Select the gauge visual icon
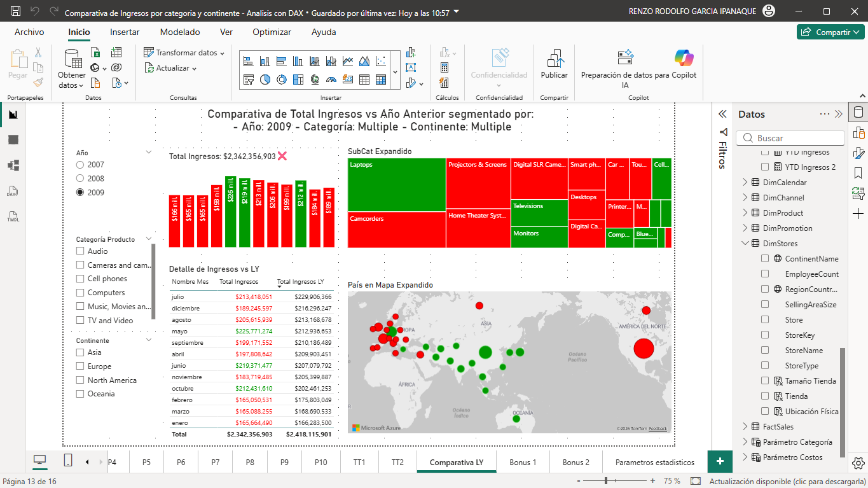868x488 pixels. [331, 79]
